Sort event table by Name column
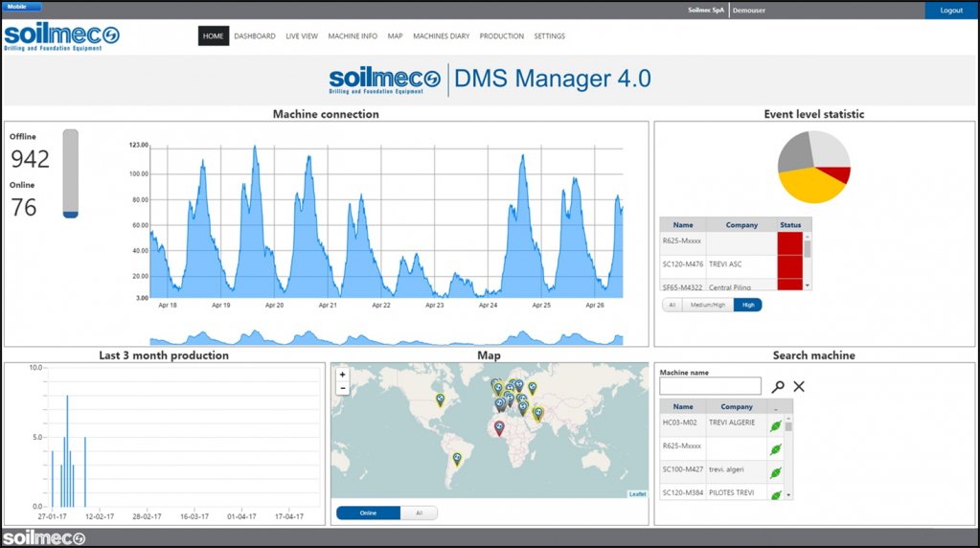The height and width of the screenshot is (548, 980). point(682,225)
